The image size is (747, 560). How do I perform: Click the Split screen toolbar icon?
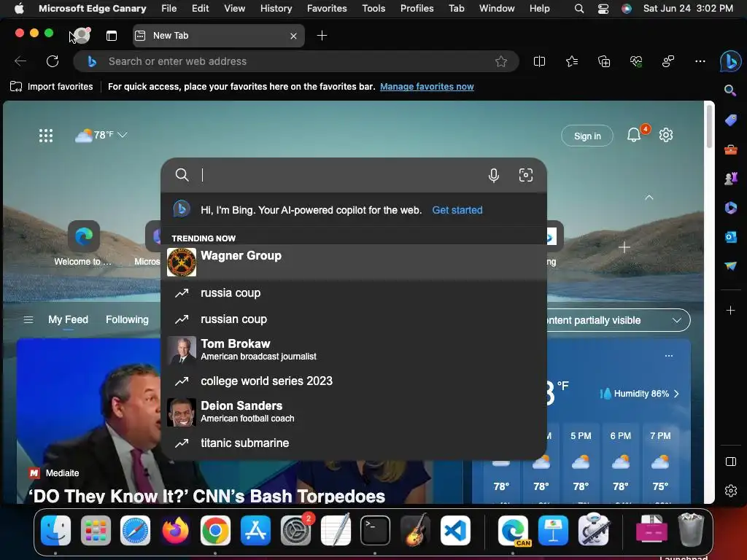pyautogui.click(x=539, y=61)
